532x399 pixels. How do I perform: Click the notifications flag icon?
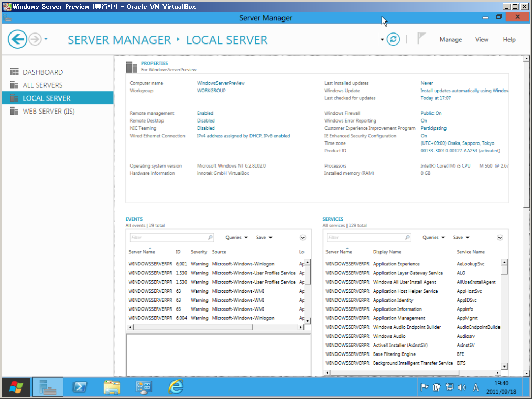click(x=421, y=39)
